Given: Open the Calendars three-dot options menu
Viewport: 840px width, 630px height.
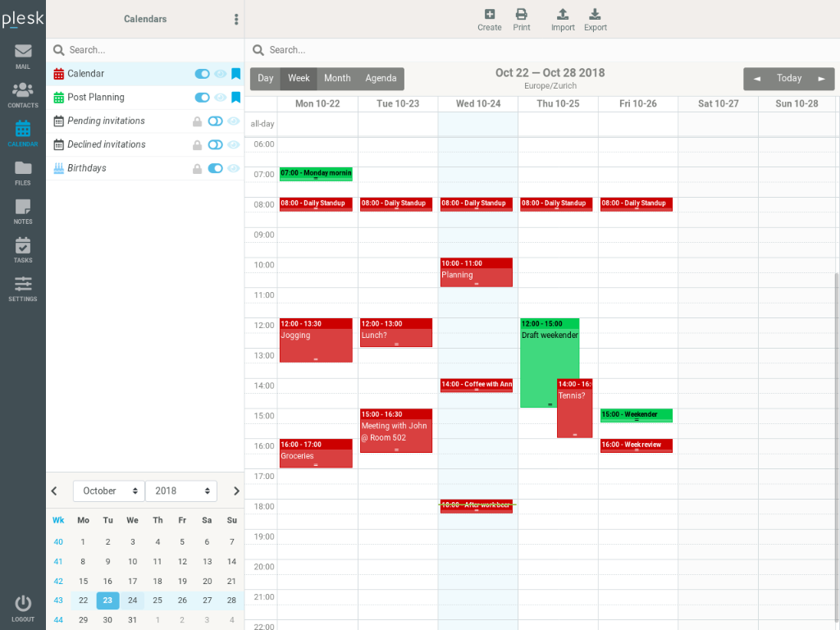Looking at the screenshot, I should [x=236, y=20].
